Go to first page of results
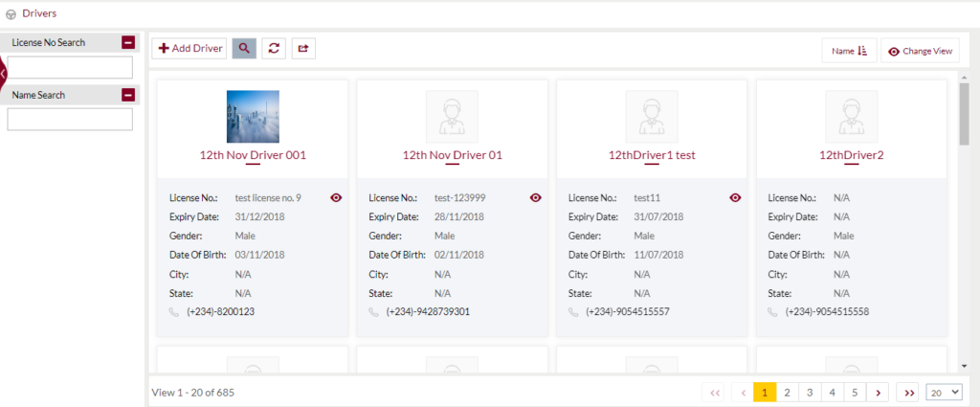This screenshot has height=407, width=980. 714,393
